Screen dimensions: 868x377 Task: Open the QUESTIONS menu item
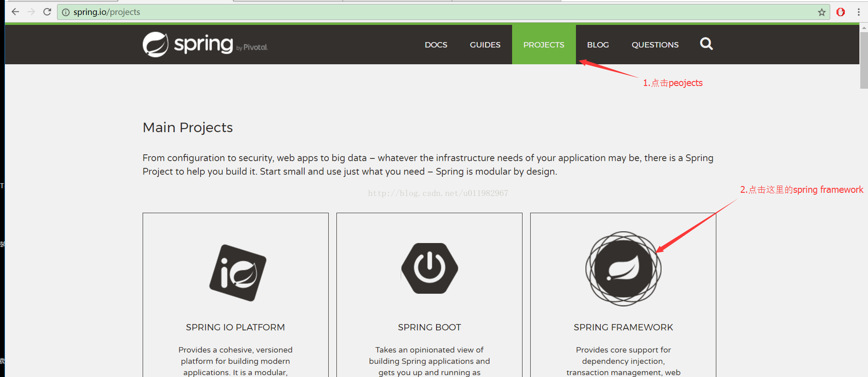pyautogui.click(x=655, y=45)
